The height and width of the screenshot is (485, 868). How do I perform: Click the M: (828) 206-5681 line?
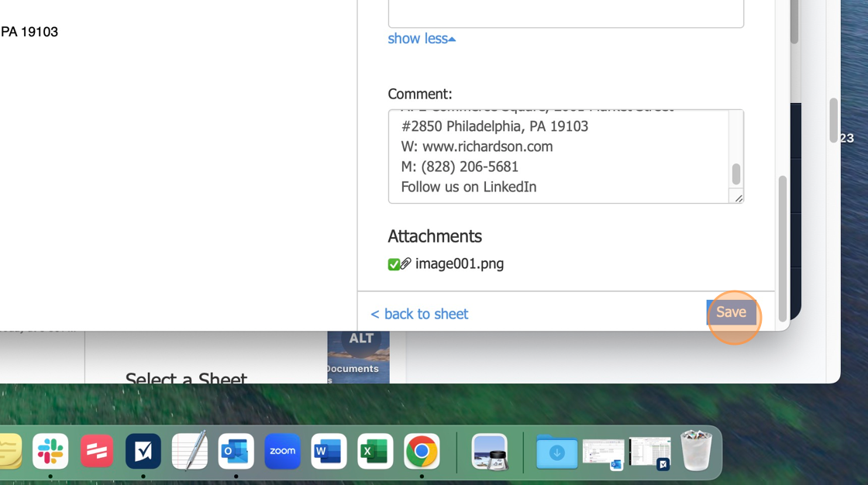[460, 167]
